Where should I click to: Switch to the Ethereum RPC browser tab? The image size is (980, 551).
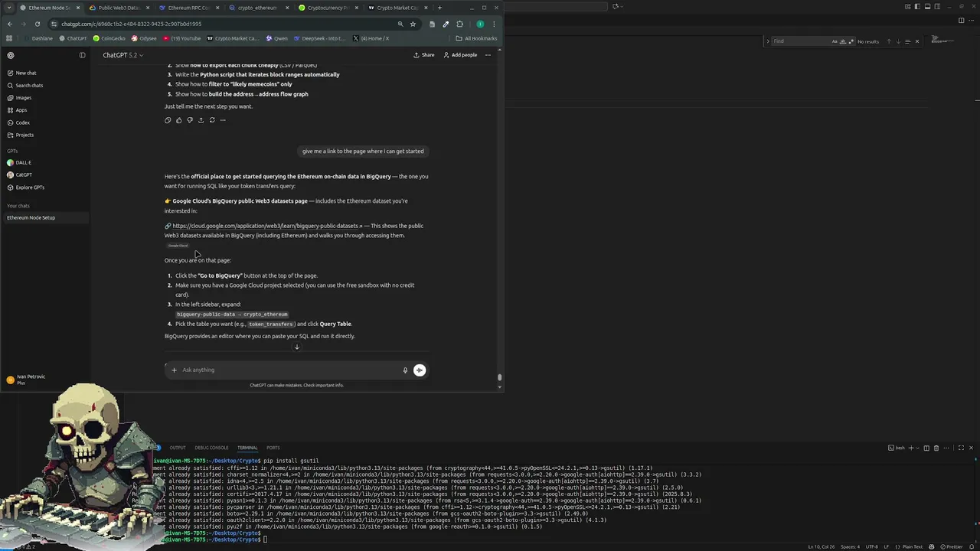click(188, 8)
